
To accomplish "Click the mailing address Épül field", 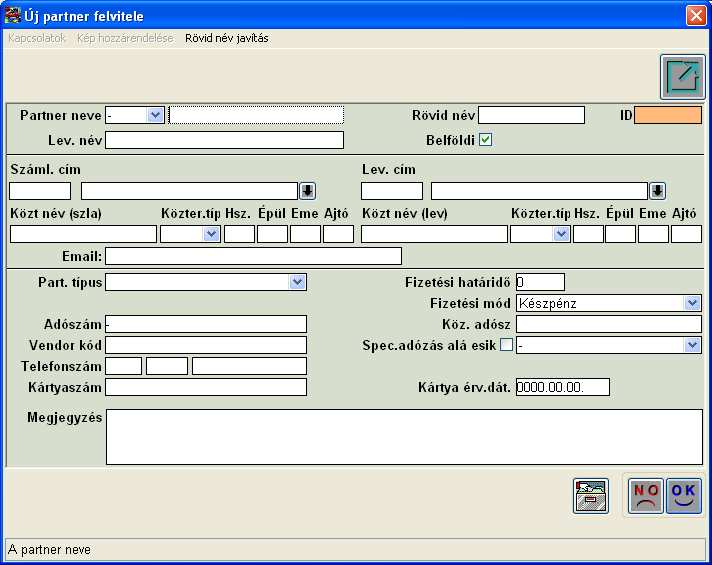I will click(x=620, y=234).
